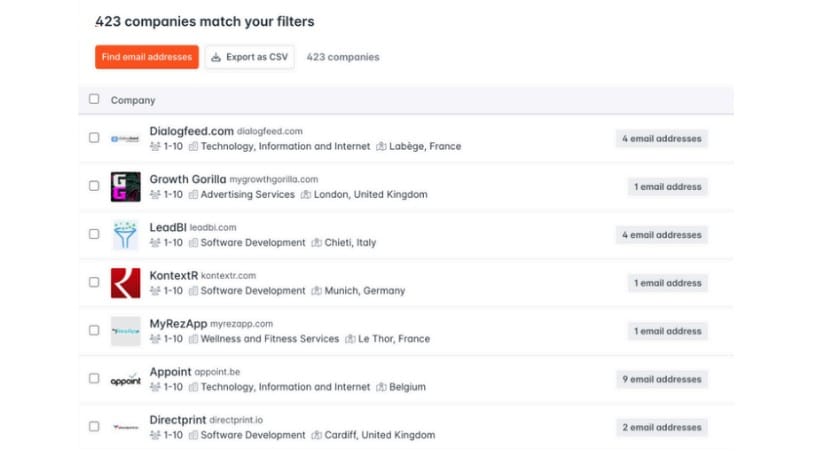This screenshot has height=458, width=833.
Task: Click the industry icon in the Appoint row
Action: [x=193, y=387]
